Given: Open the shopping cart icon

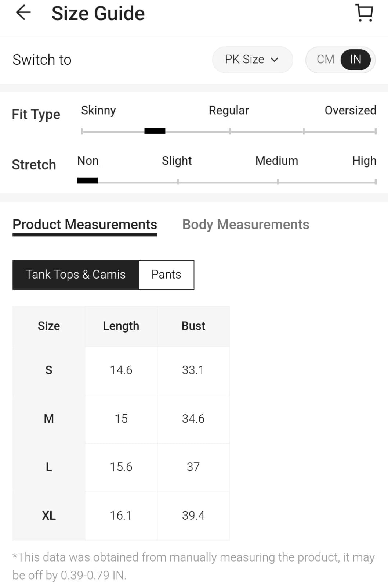Looking at the screenshot, I should (365, 13).
